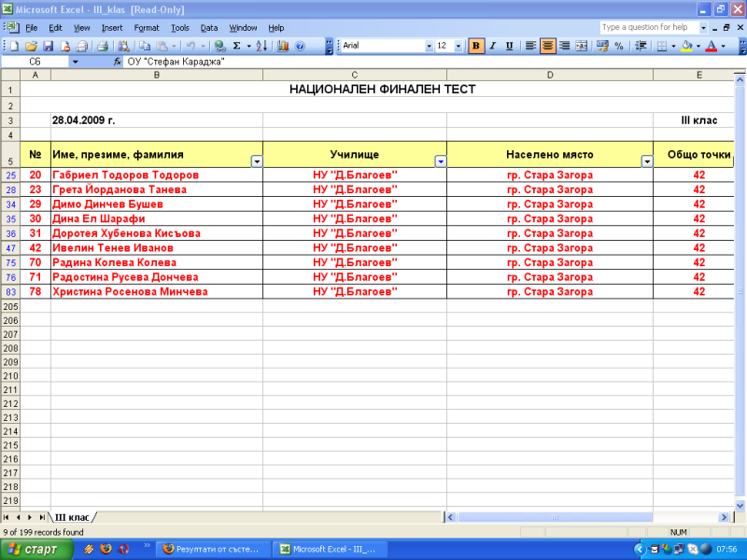Apply Percent Style formatting icon

[618, 46]
